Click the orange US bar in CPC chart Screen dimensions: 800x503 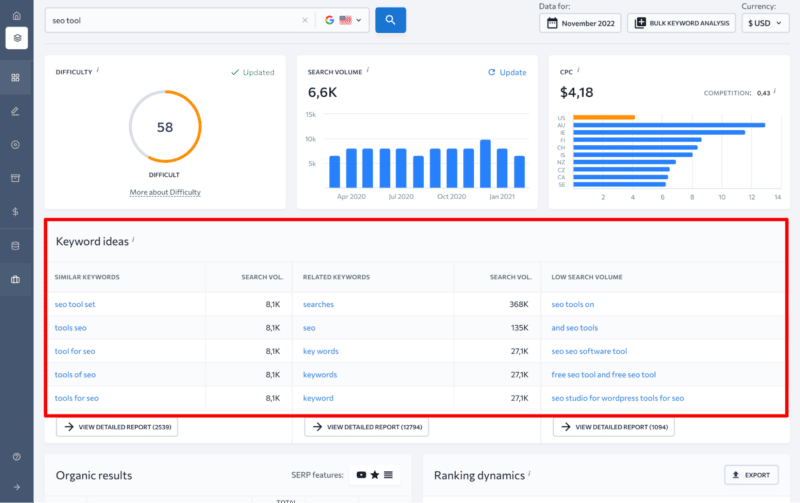tap(602, 117)
